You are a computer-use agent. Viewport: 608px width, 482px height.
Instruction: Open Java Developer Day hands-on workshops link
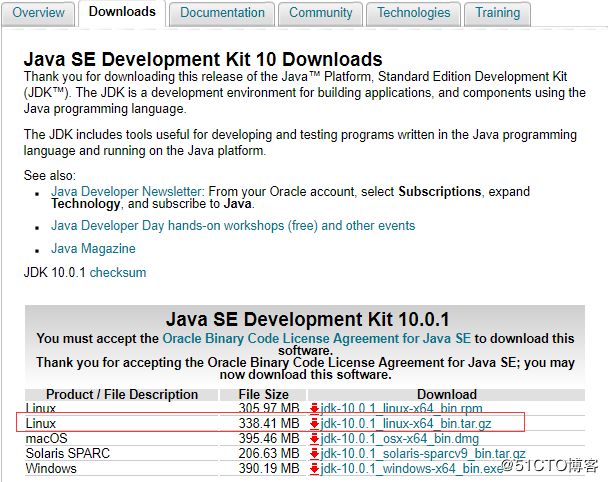click(233, 226)
